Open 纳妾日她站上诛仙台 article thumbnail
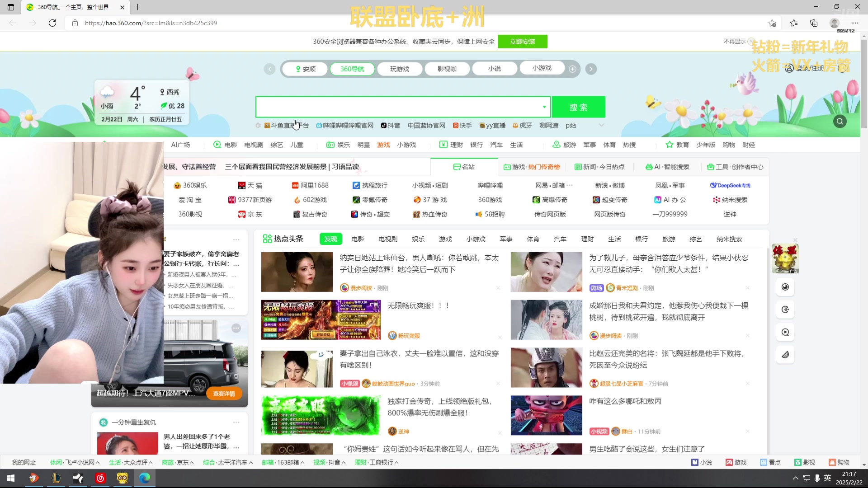 (x=297, y=272)
